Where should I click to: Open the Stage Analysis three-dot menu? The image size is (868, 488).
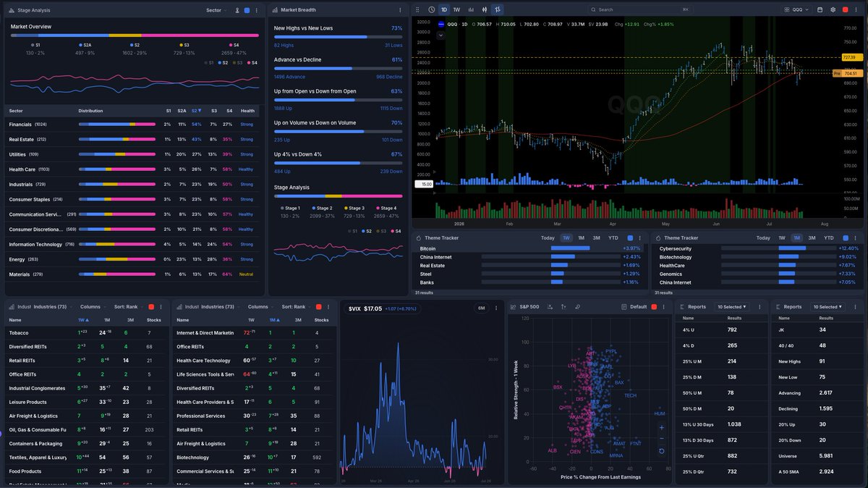[x=256, y=10]
